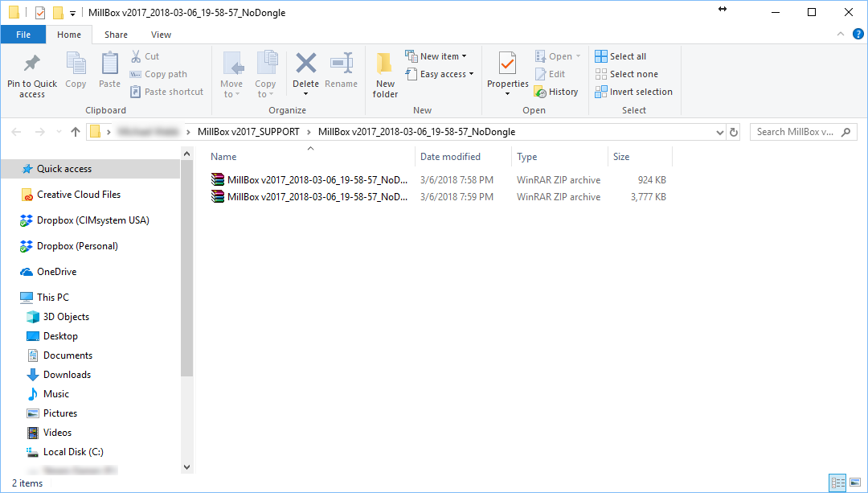Collapse the ribbon with chevron
The height and width of the screenshot is (493, 868).
[841, 35]
